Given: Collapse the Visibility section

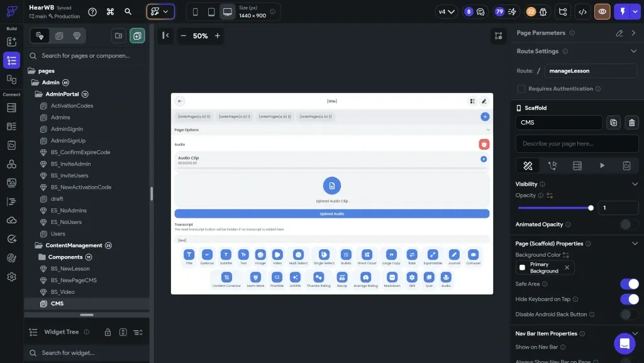Looking at the screenshot, I should [635, 184].
